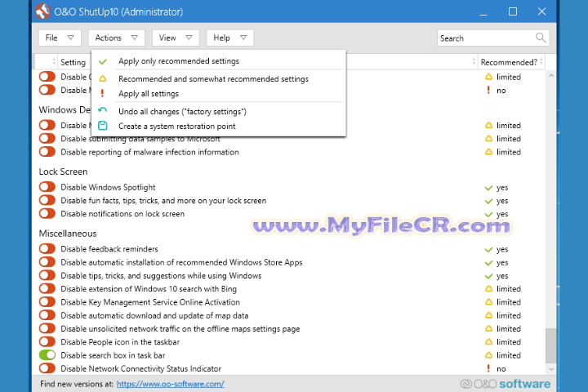Toggle Disable unsolicited network traffic offline maps switch
This screenshot has height=392, width=588.
[x=47, y=328]
